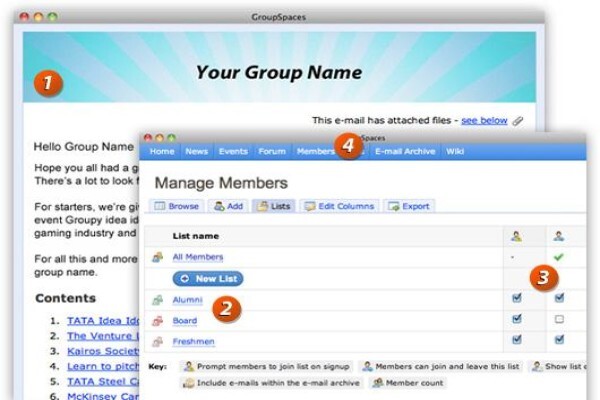This screenshot has width=600, height=400.
Task: Open Edit Columns
Action: point(339,206)
